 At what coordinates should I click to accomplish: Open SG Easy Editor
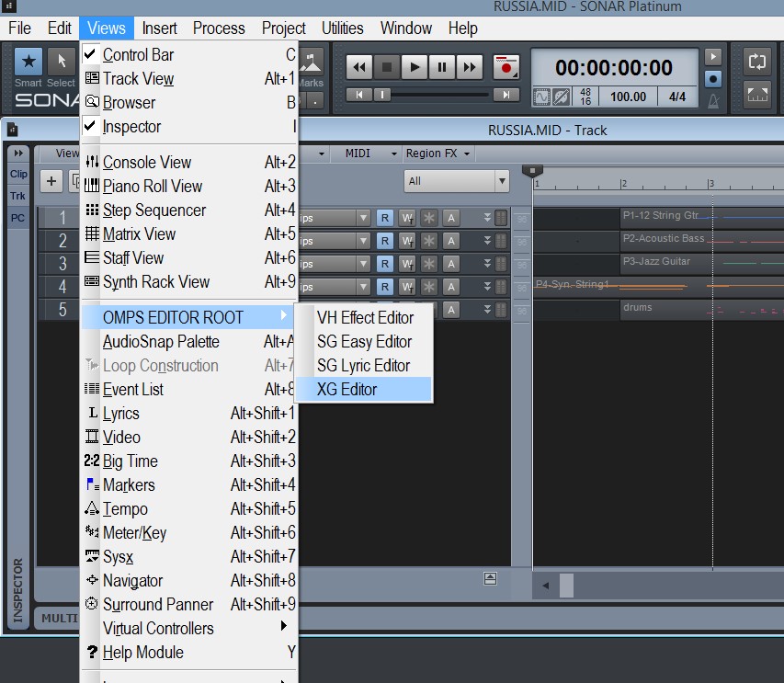click(x=363, y=342)
